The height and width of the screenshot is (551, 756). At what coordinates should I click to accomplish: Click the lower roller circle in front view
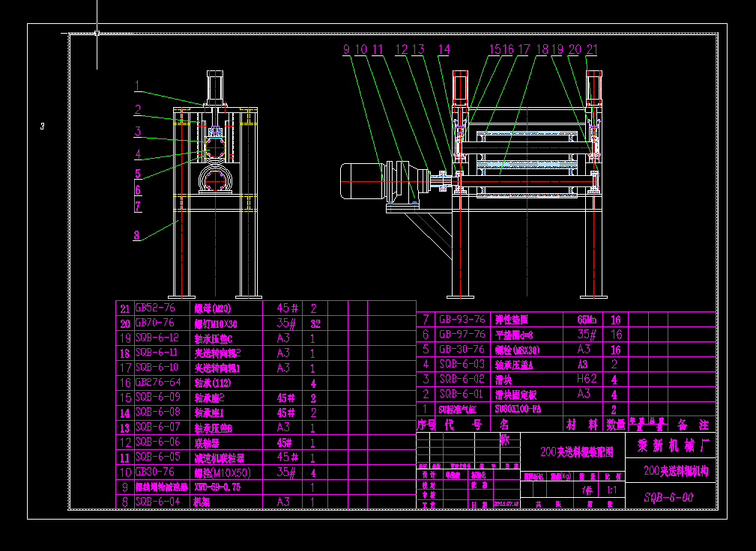point(216,179)
